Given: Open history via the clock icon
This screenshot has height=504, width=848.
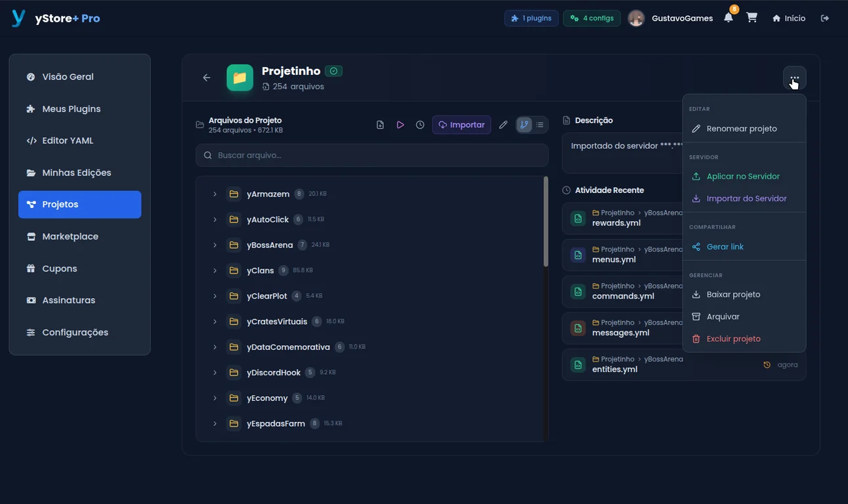Looking at the screenshot, I should coord(420,125).
